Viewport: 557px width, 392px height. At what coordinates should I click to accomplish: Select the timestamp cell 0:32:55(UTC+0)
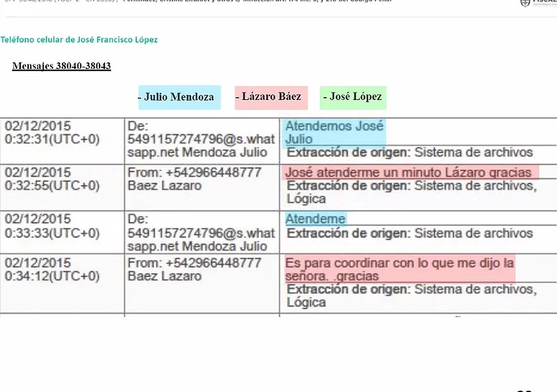pos(52,185)
